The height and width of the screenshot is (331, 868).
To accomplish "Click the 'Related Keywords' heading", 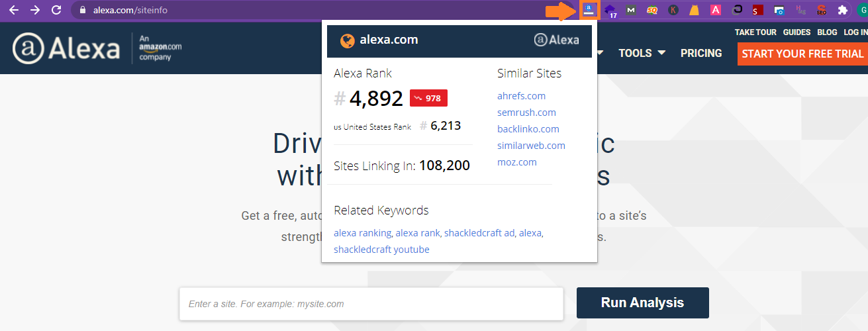I will (381, 211).
